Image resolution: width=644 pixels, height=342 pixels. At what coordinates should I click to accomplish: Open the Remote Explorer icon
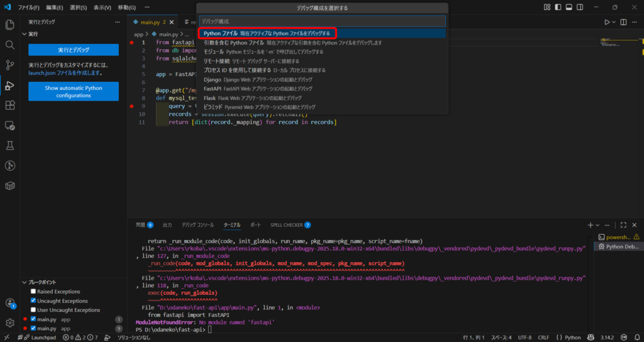tap(9, 126)
